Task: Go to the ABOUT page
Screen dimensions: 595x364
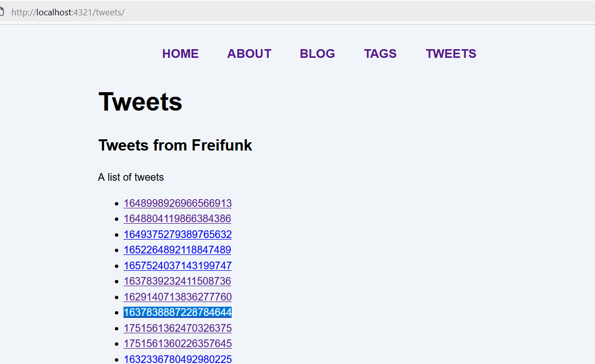Action: pos(249,54)
